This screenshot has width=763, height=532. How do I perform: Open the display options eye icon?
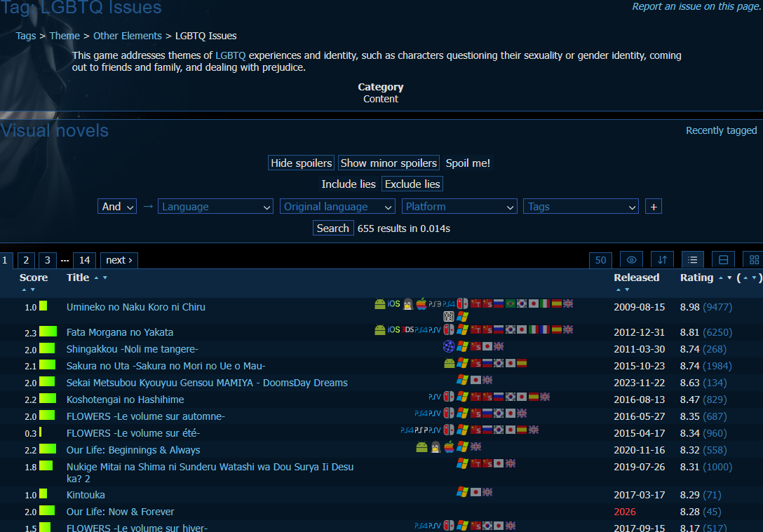(631, 259)
